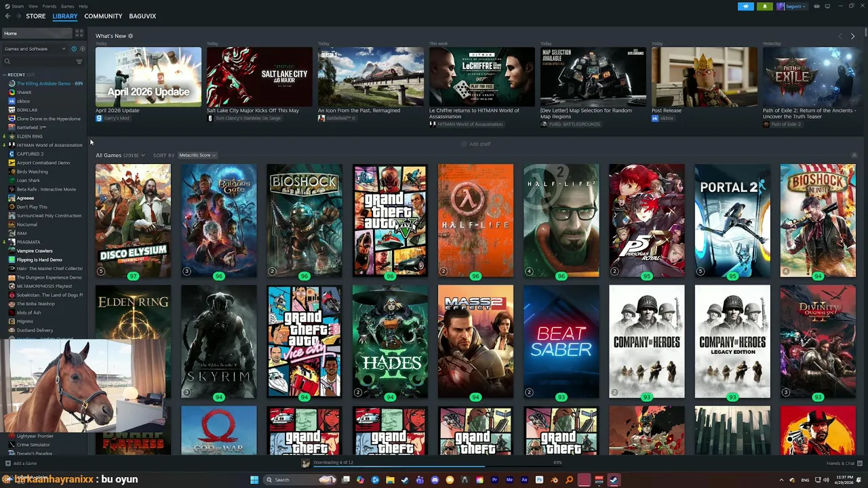The height and width of the screenshot is (488, 868).
Task: Toggle the ready to play filter icon
Action: click(x=83, y=49)
